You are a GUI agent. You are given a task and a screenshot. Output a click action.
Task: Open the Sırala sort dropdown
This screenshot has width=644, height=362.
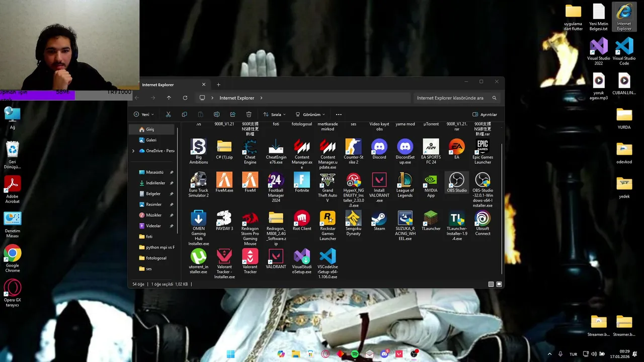click(x=275, y=115)
